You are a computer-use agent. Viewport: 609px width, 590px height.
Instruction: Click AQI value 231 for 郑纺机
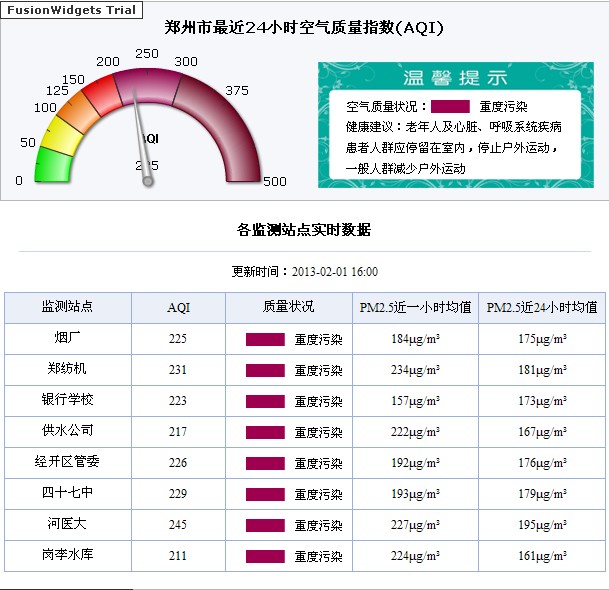pos(178,370)
